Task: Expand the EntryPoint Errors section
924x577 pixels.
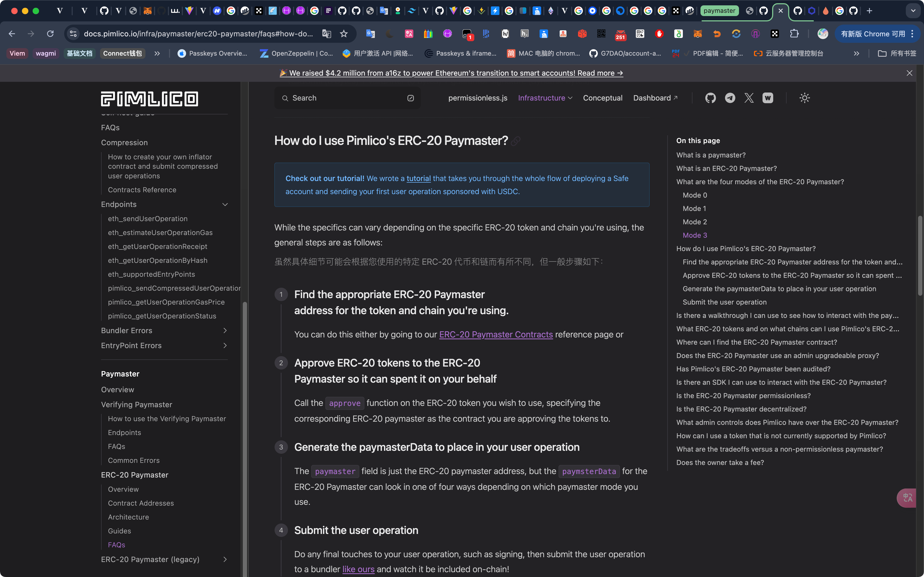Action: 225,345
